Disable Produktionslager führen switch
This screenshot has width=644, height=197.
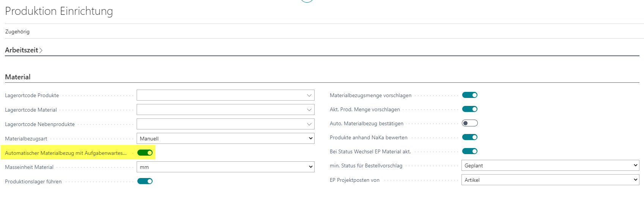coord(145,181)
